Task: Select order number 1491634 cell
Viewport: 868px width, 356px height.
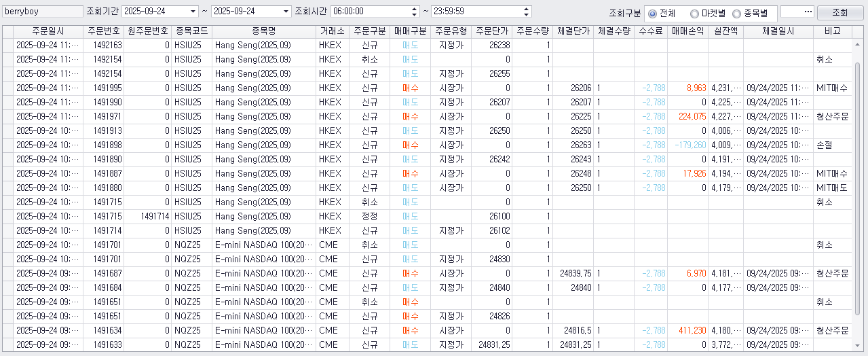Action: click(x=104, y=330)
